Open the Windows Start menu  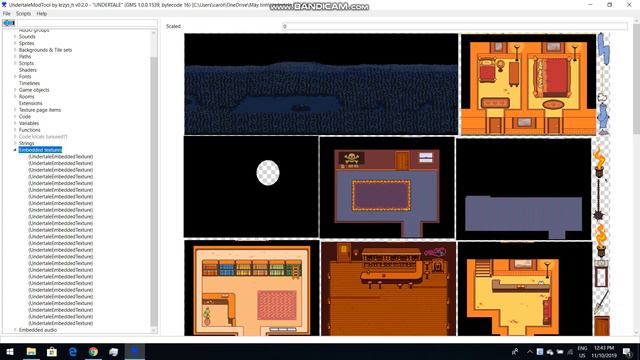[10, 352]
